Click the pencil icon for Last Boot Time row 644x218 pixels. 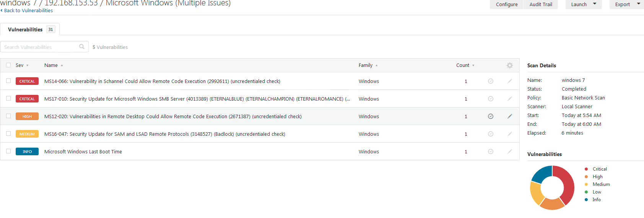pos(509,151)
